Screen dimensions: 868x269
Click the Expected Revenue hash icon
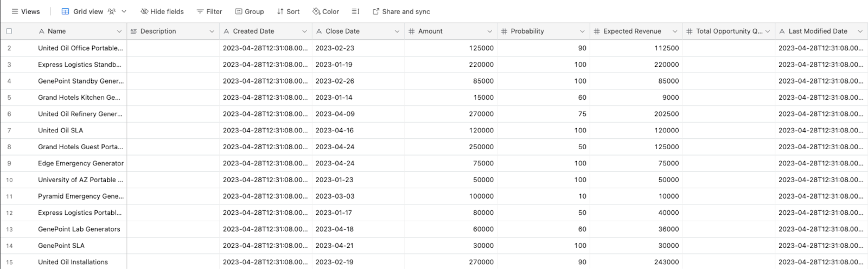(x=597, y=31)
